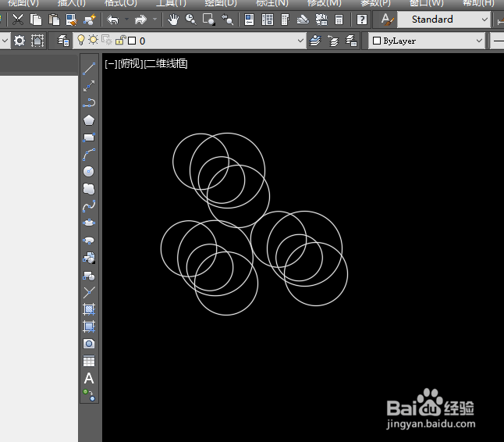
Task: Click the Undo arrow
Action: [113, 20]
